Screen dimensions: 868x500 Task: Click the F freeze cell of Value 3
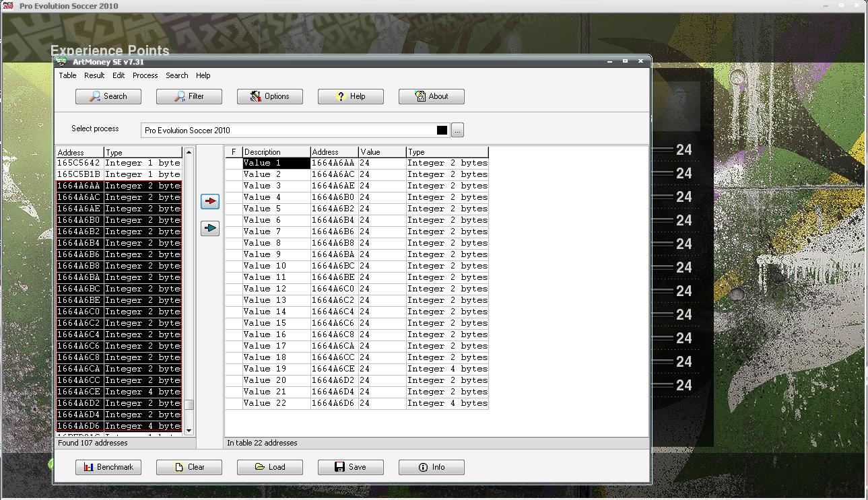point(234,186)
